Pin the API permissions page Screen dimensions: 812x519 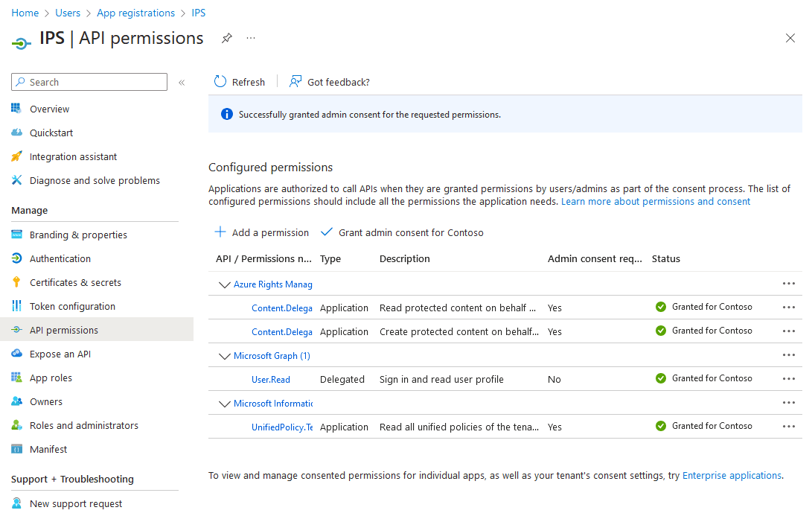[226, 39]
